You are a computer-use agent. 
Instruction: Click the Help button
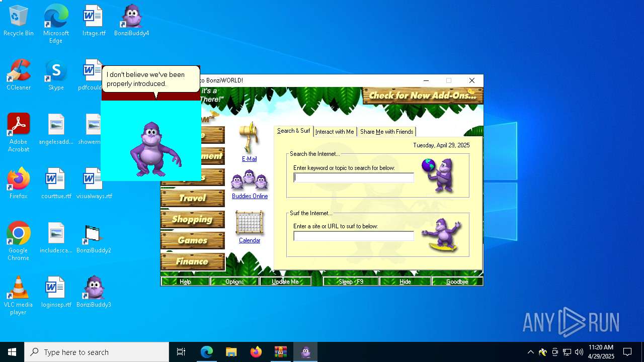(185, 282)
